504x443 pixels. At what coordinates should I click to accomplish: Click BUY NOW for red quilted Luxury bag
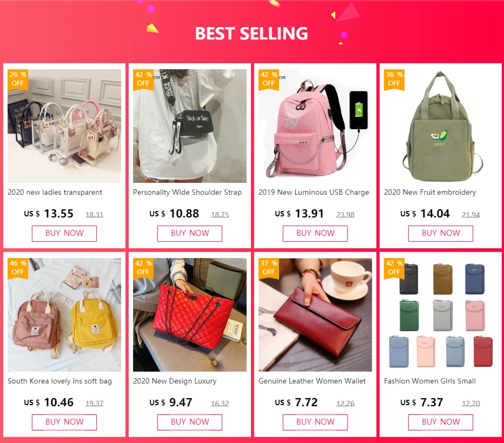click(190, 422)
